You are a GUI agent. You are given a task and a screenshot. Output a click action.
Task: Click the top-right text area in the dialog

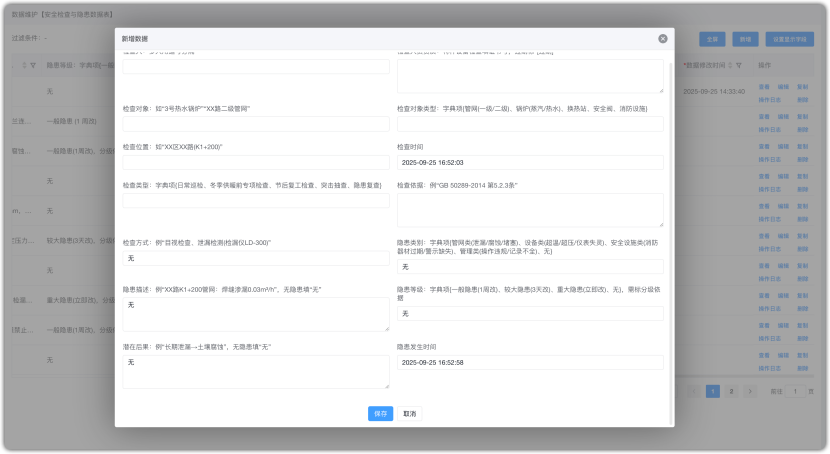pyautogui.click(x=530, y=76)
